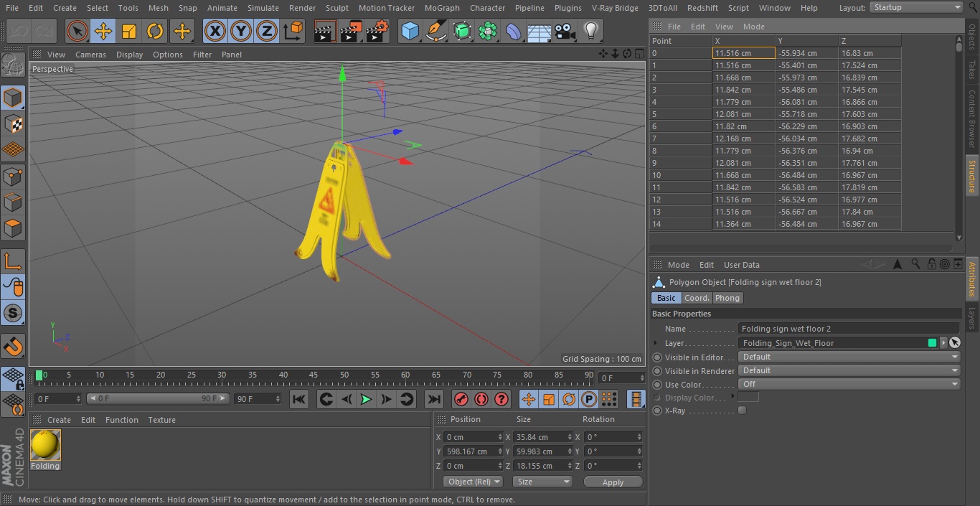The image size is (980, 506).
Task: Click Record Active Objects key button
Action: [x=461, y=399]
